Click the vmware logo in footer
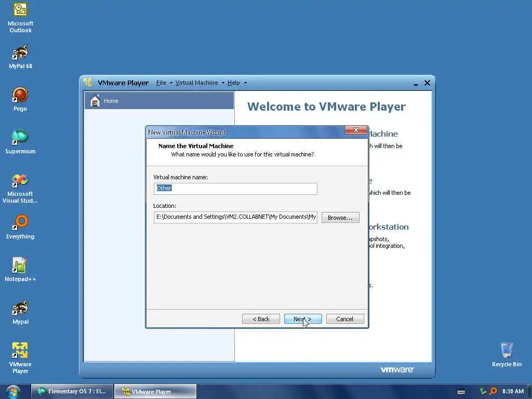 point(396,369)
